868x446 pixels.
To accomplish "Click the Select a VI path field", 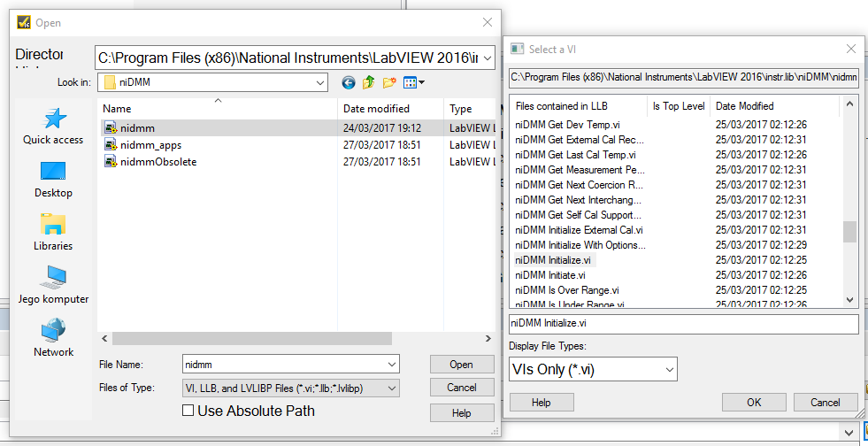I will 684,78.
